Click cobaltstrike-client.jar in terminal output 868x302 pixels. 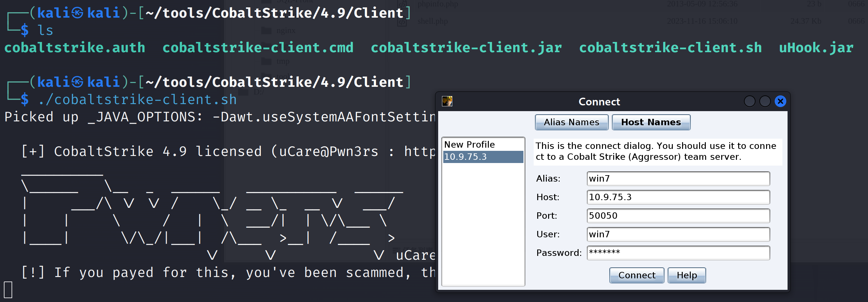[466, 48]
